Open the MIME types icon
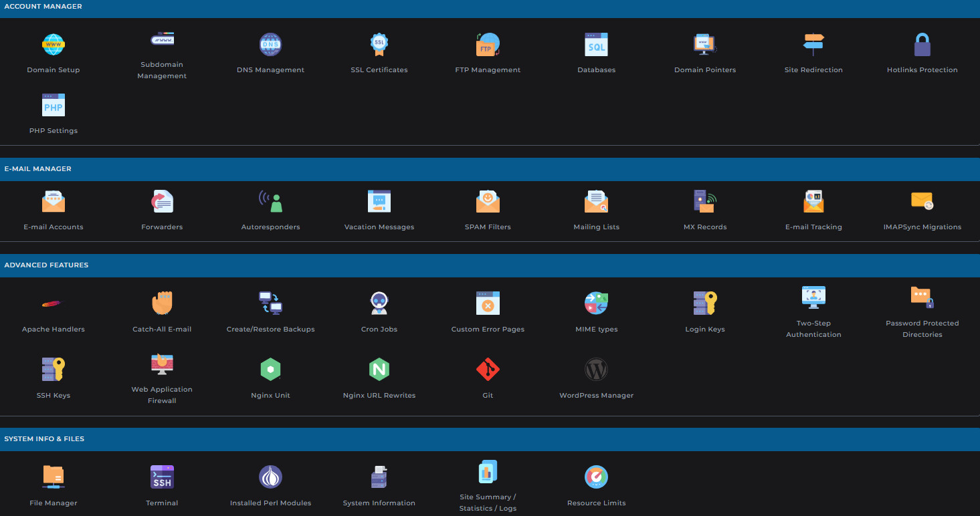 (x=596, y=304)
